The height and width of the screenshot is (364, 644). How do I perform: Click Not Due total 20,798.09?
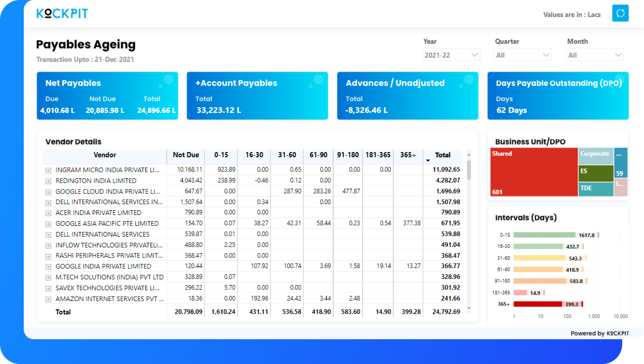188,312
